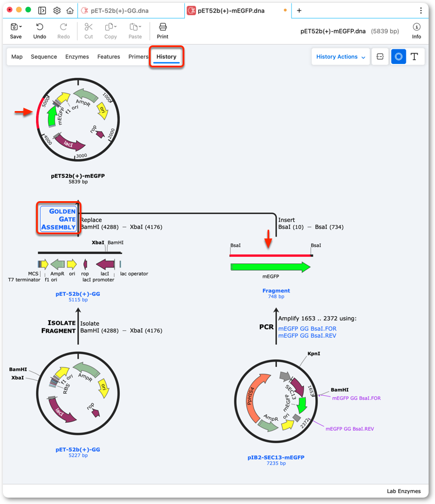Open the Save options dropdown arrow

pos(20,27)
